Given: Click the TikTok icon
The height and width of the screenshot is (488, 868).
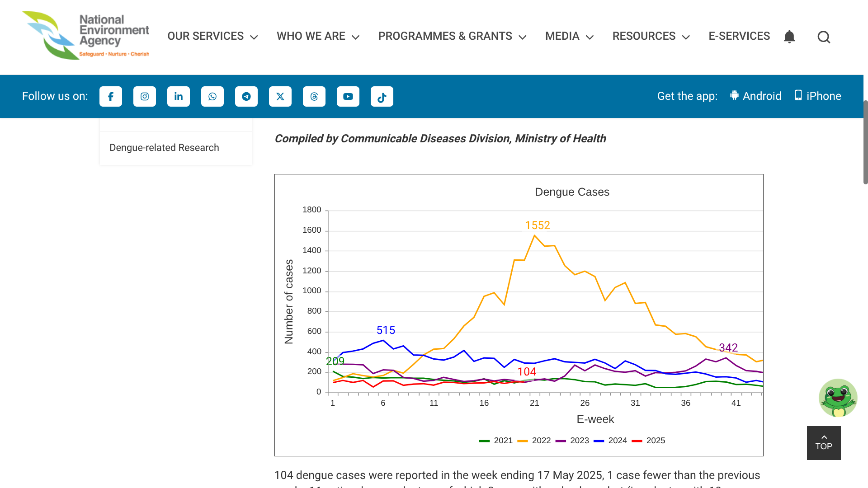Looking at the screenshot, I should click(382, 97).
